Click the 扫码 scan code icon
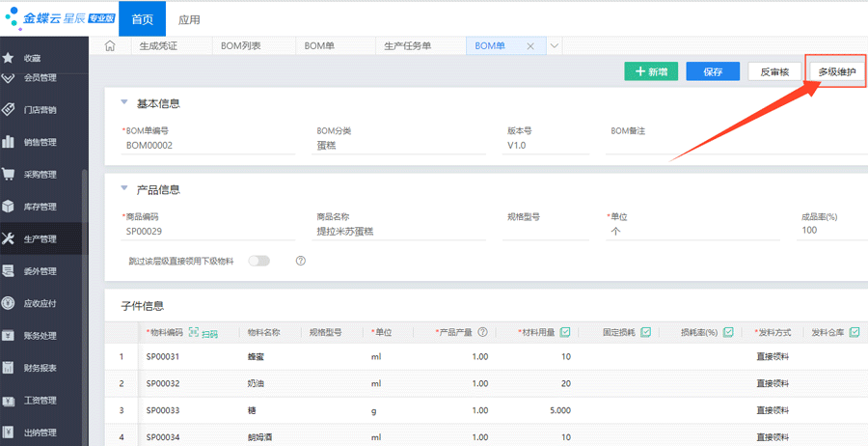Image resolution: width=868 pixels, height=446 pixels. pos(194,332)
